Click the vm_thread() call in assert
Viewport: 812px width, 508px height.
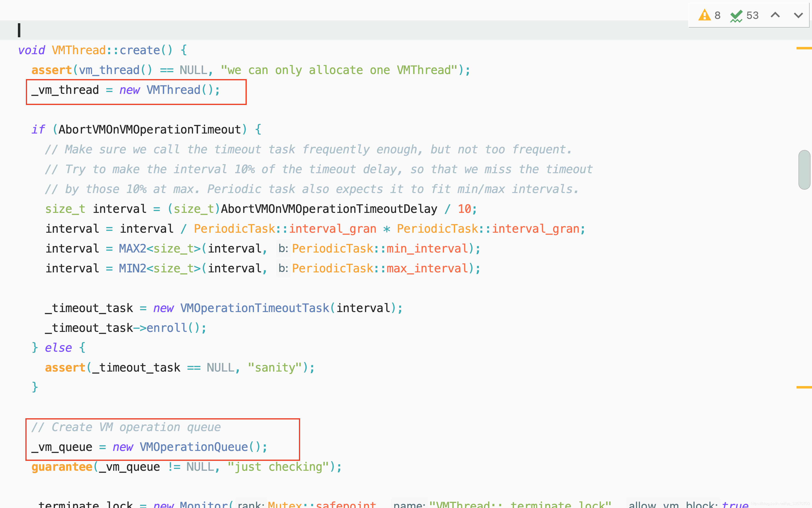click(x=116, y=70)
